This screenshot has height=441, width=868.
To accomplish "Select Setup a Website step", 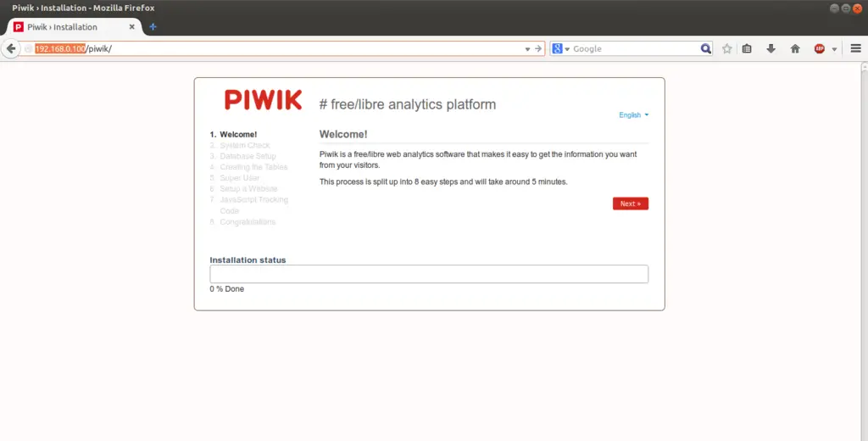I will pyautogui.click(x=243, y=188).
